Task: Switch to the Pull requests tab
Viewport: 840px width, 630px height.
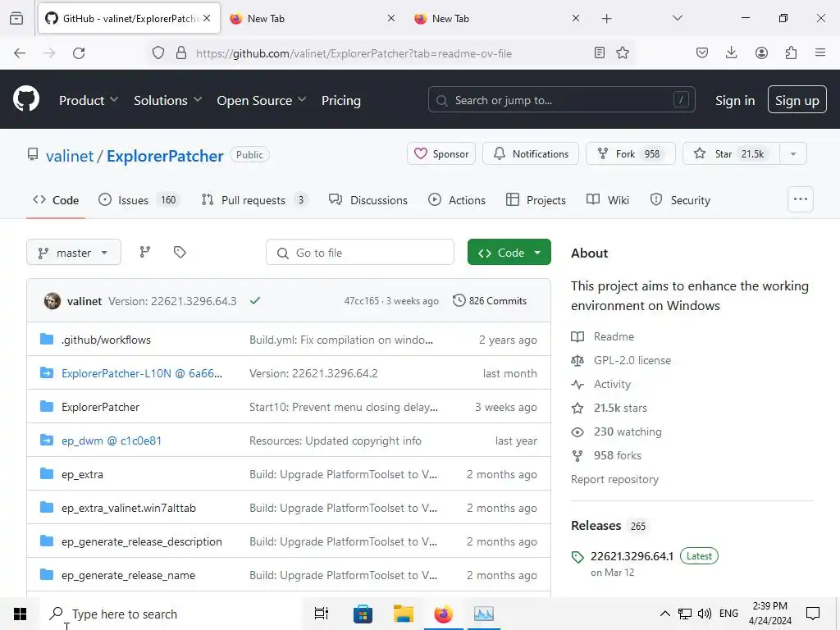Action: pyautogui.click(x=254, y=200)
